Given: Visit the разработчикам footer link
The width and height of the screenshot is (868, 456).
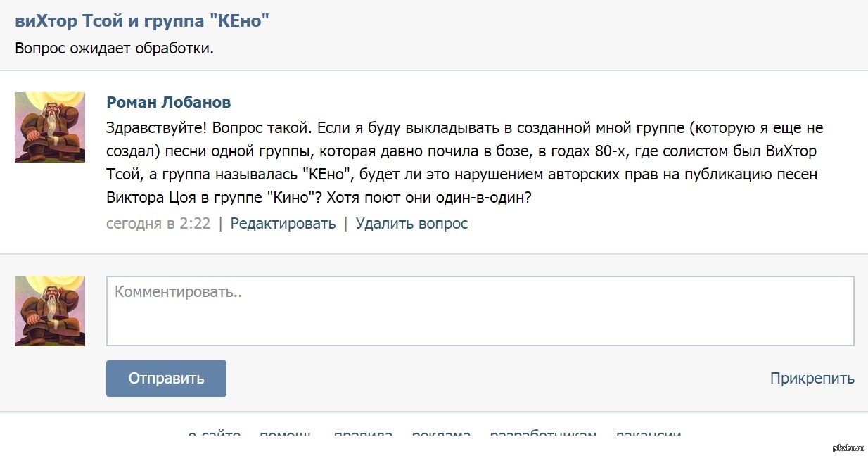Looking at the screenshot, I should (543, 434).
